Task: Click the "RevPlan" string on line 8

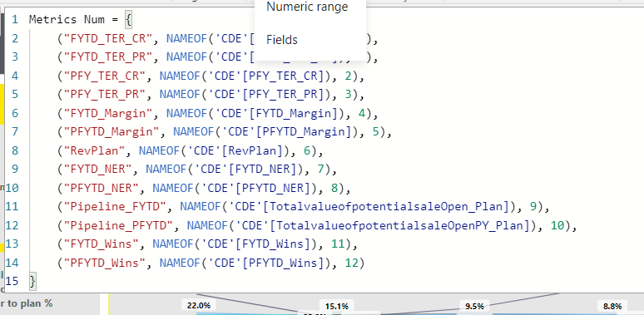Action: tap(94, 151)
